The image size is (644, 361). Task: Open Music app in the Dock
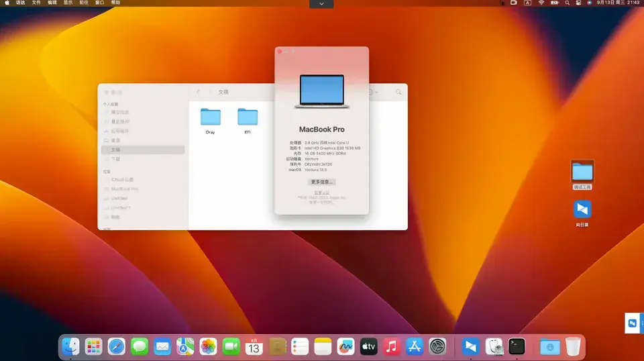pos(391,347)
